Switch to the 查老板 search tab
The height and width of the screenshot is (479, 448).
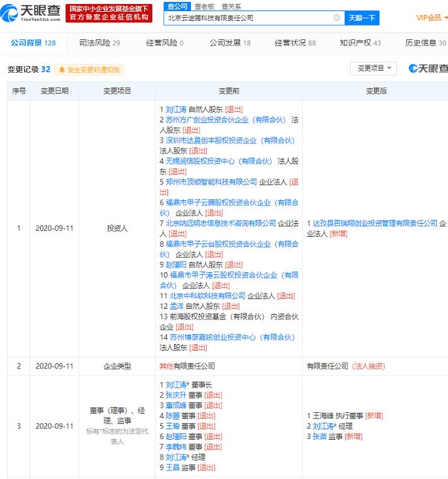(204, 7)
